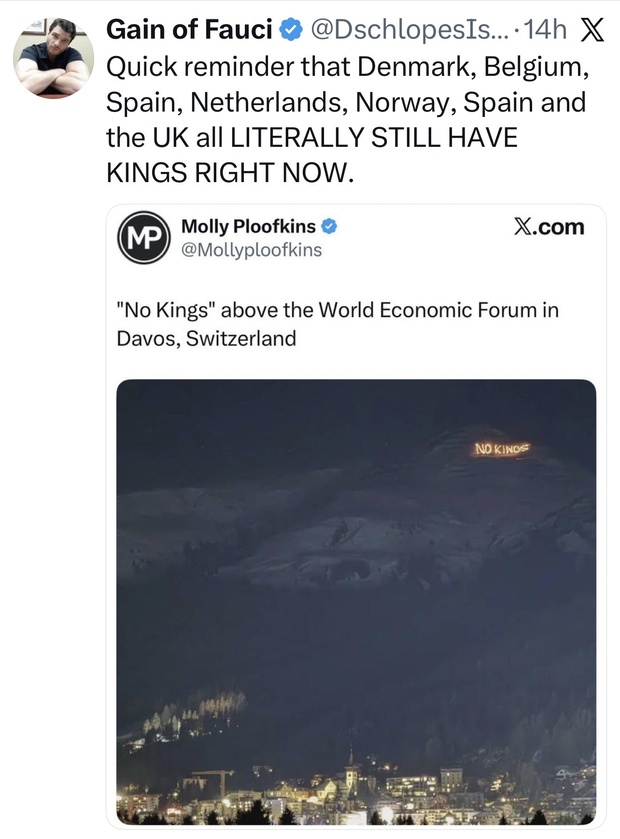
Task: Open the Gain of Fauci display name
Action: (189, 31)
